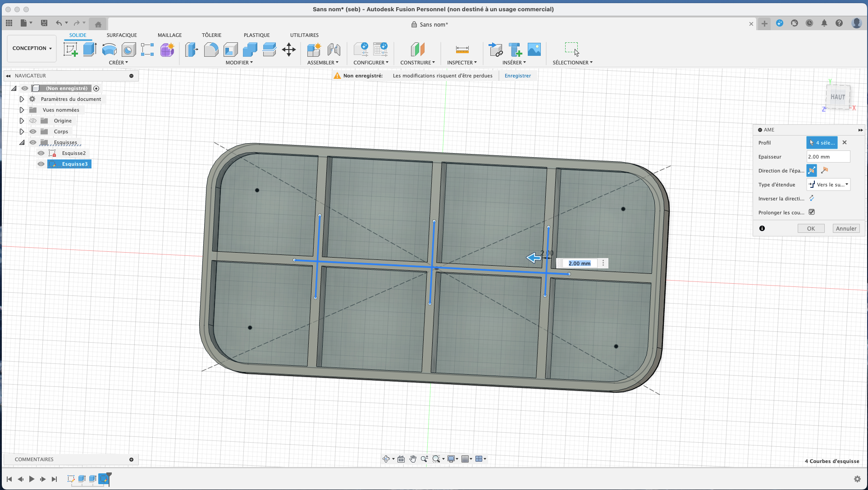The image size is (868, 490).
Task: Undo the last action
Action: pos(59,23)
